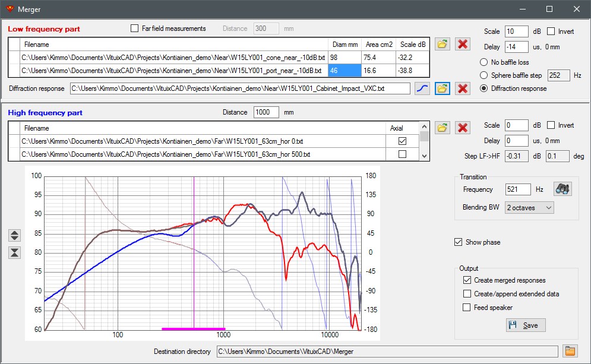
Task: Remove low frequency file with red X
Action: click(x=463, y=44)
